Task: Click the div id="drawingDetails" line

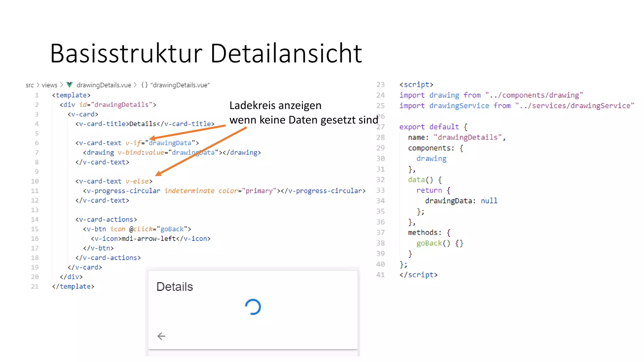Action: [108, 105]
